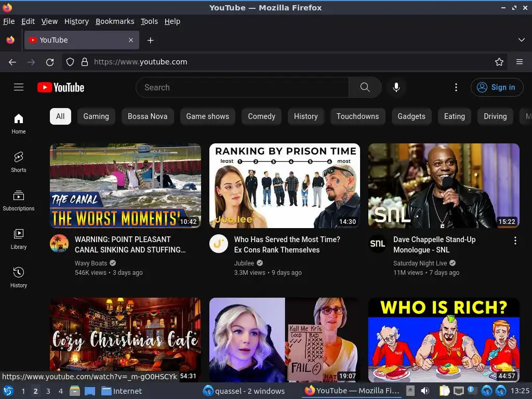
Task: Open the Saturday Night Live channel link
Action: coord(420,263)
